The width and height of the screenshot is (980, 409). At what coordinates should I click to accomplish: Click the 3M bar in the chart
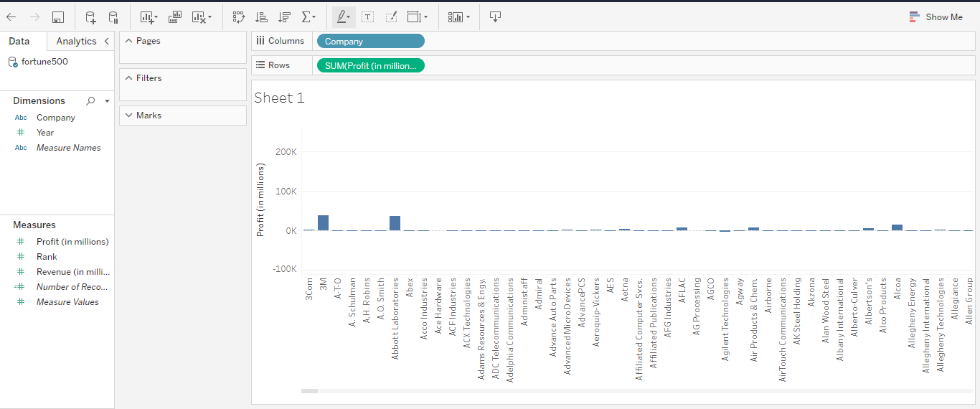coord(323,222)
